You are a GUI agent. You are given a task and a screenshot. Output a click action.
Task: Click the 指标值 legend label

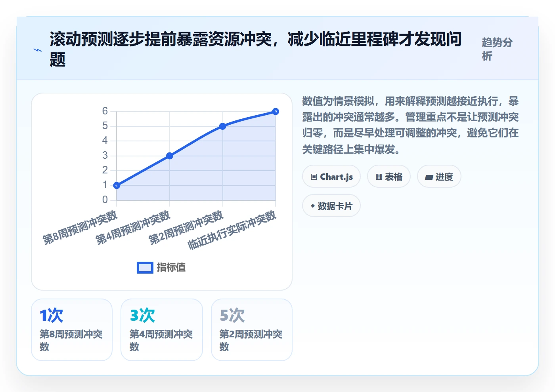tap(171, 268)
